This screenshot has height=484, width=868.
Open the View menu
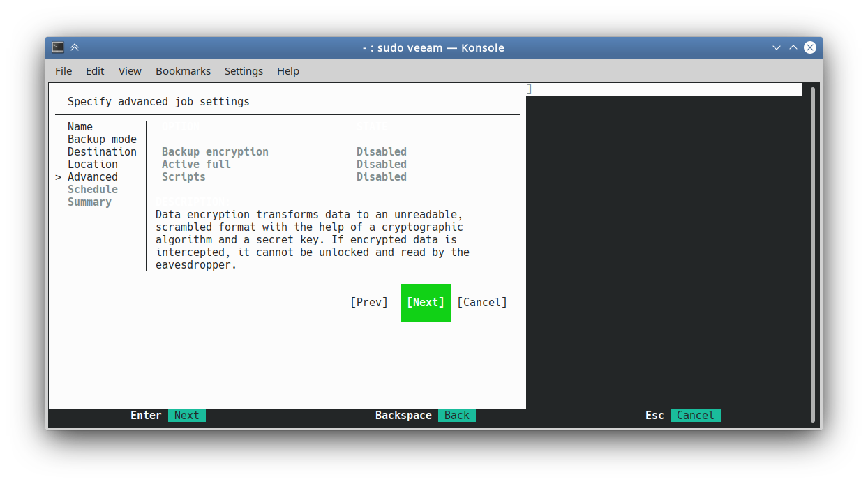pos(130,71)
